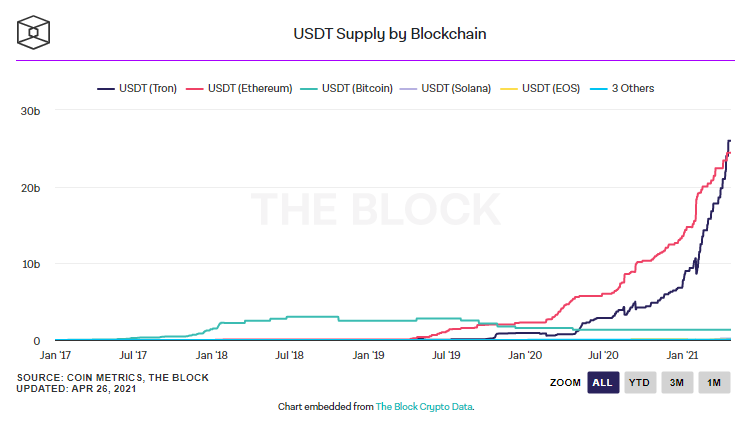
Task: Click THE BLOCK watermark in the chart
Action: click(375, 210)
